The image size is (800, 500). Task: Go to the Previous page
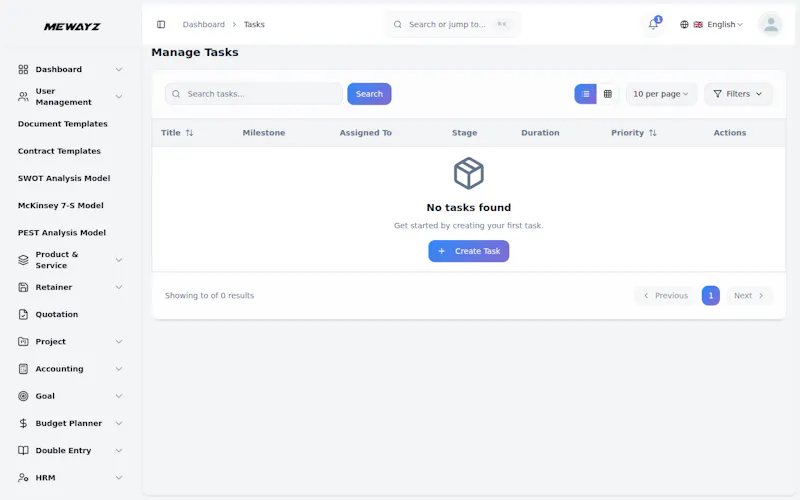(666, 295)
